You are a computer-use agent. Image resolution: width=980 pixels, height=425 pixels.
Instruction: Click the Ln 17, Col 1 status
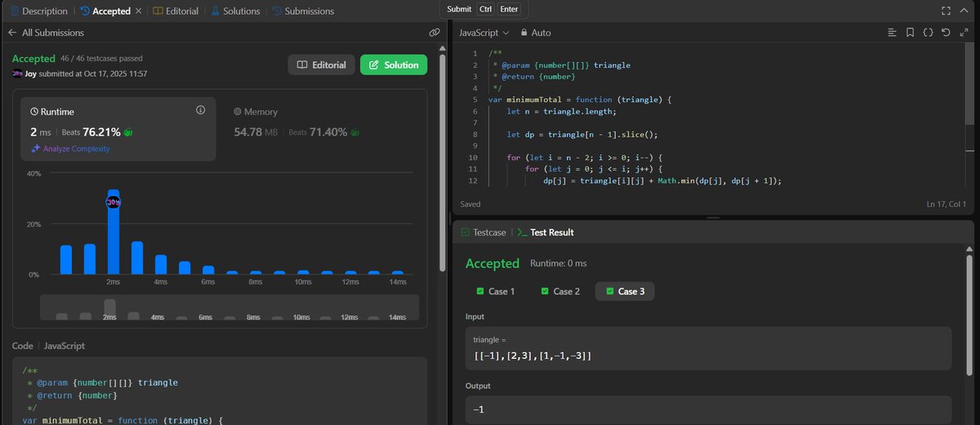tap(947, 204)
